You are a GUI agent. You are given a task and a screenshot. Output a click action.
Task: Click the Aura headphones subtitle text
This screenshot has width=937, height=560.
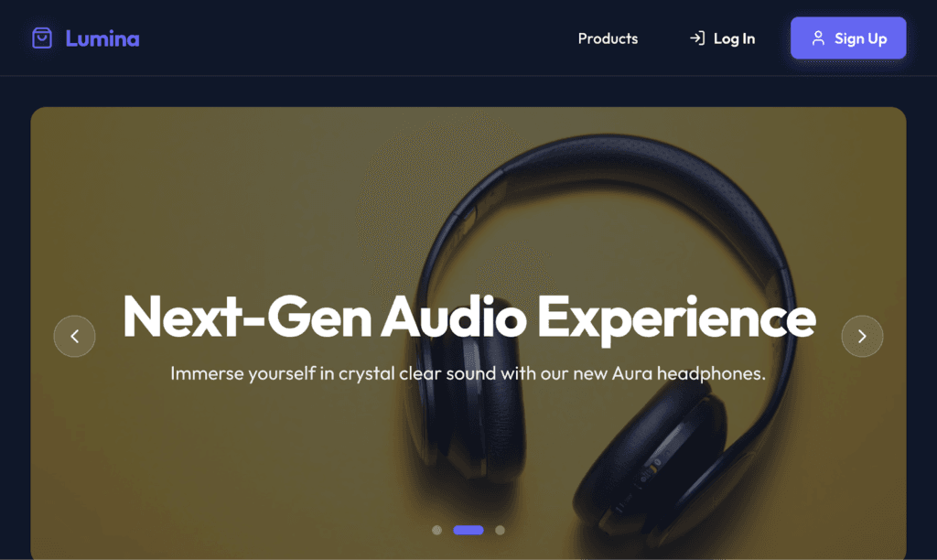tap(468, 373)
